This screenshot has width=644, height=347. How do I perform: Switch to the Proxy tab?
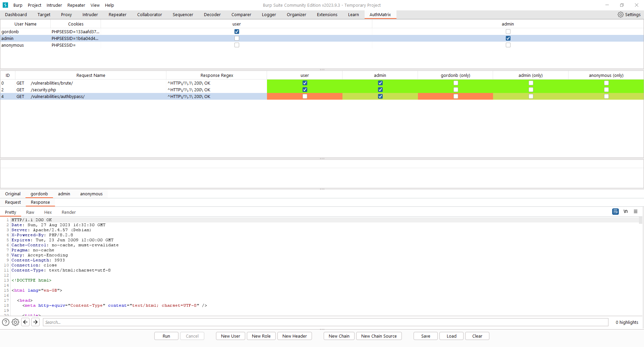(66, 14)
